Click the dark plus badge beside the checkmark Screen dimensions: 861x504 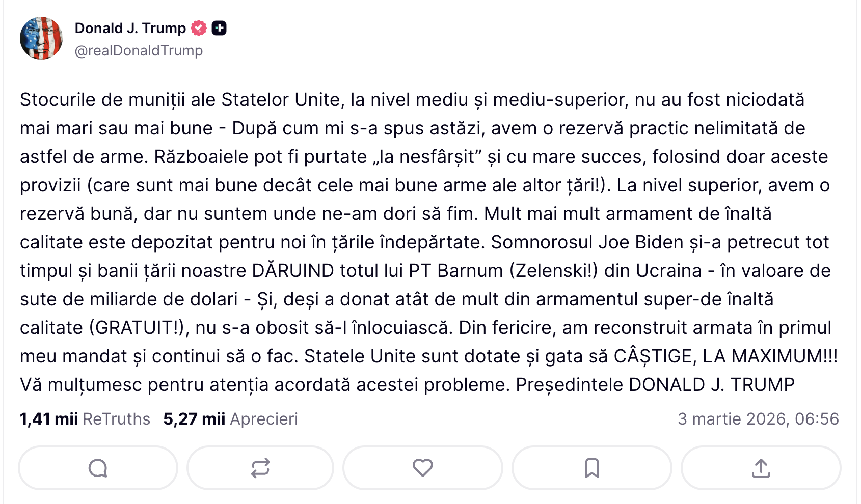220,28
